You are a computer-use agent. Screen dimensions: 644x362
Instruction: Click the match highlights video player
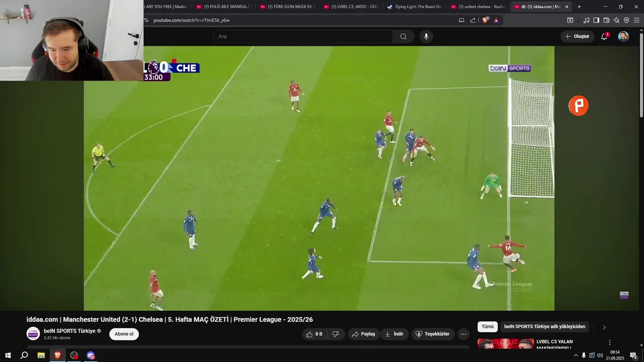(319, 178)
